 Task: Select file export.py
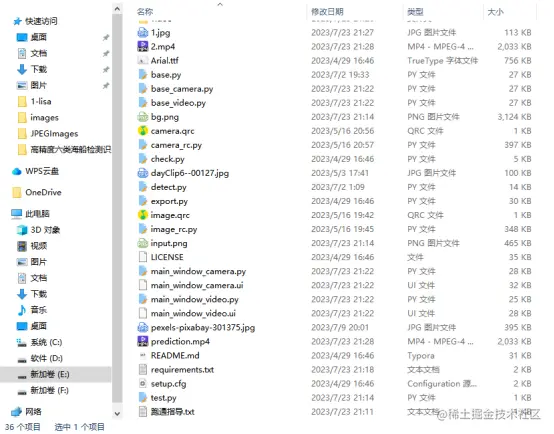tap(169, 201)
